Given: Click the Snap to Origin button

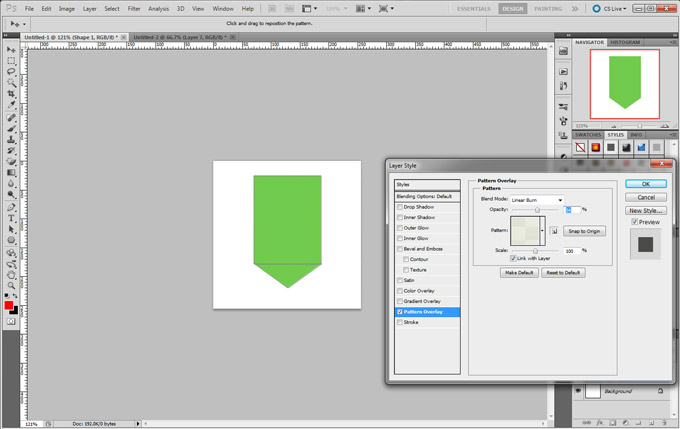Looking at the screenshot, I should point(585,231).
